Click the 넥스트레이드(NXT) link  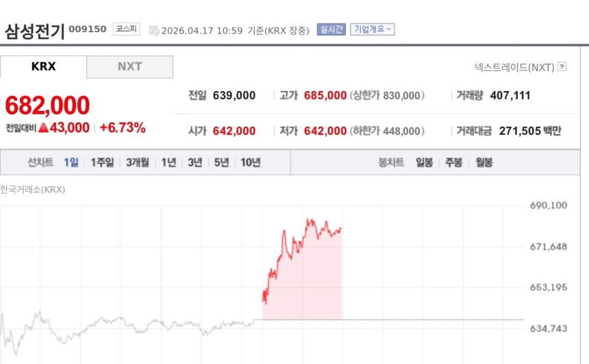click(514, 67)
